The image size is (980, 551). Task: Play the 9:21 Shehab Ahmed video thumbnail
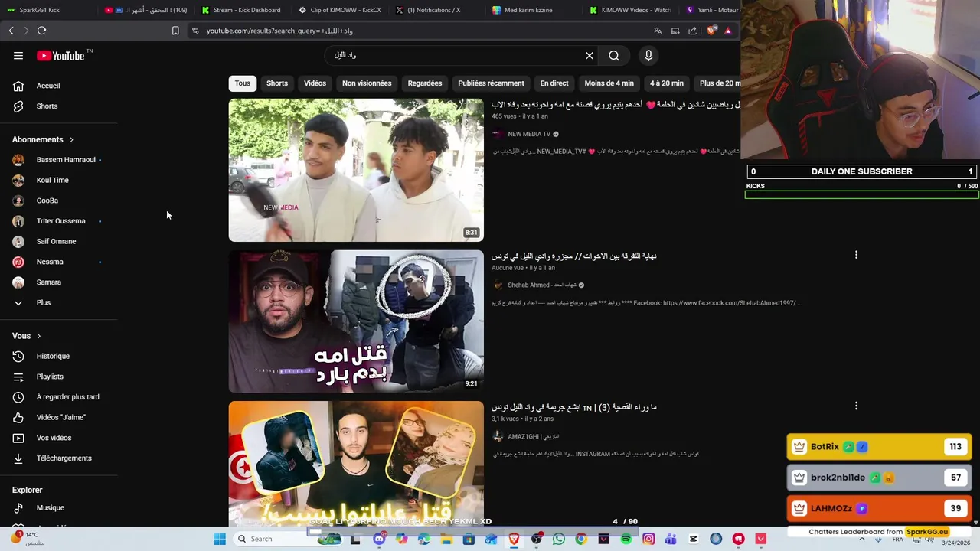tap(356, 321)
